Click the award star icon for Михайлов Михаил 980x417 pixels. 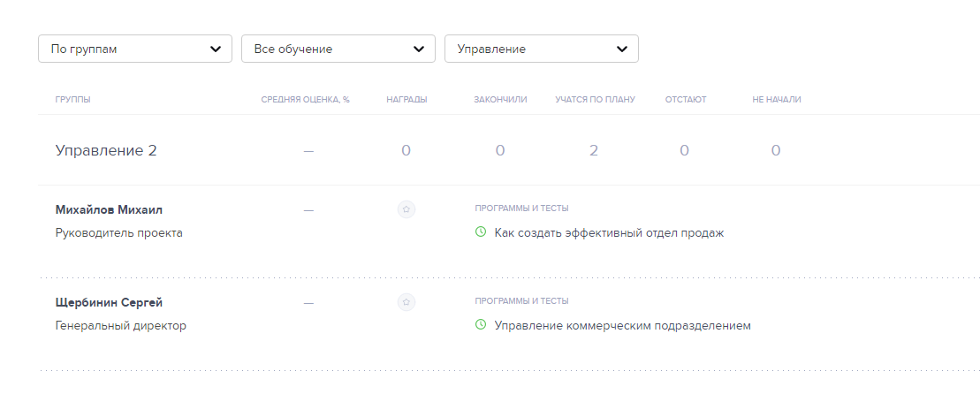pos(406,209)
